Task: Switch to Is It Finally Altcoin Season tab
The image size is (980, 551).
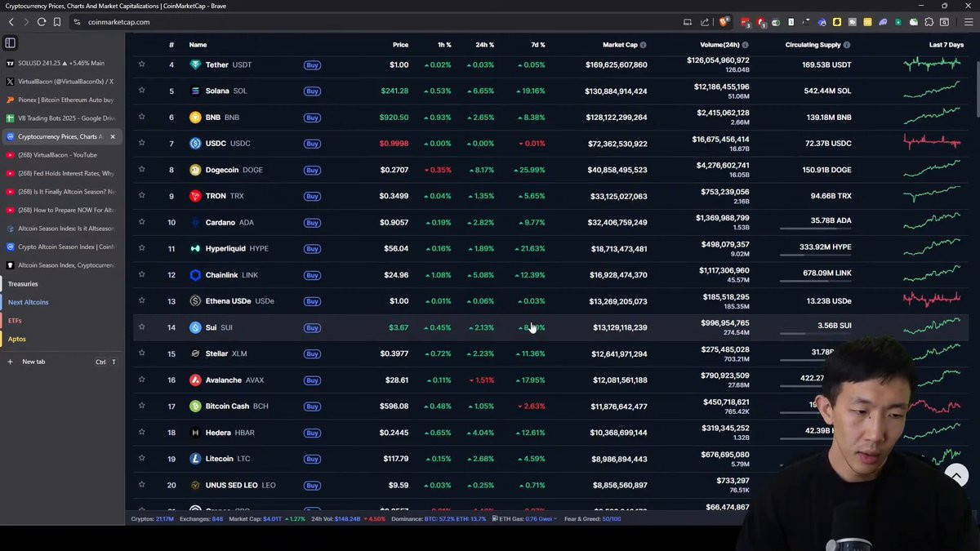Action: click(62, 192)
